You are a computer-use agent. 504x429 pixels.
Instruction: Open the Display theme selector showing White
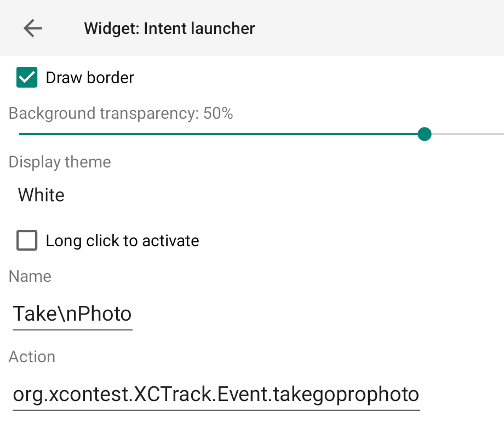tap(42, 195)
